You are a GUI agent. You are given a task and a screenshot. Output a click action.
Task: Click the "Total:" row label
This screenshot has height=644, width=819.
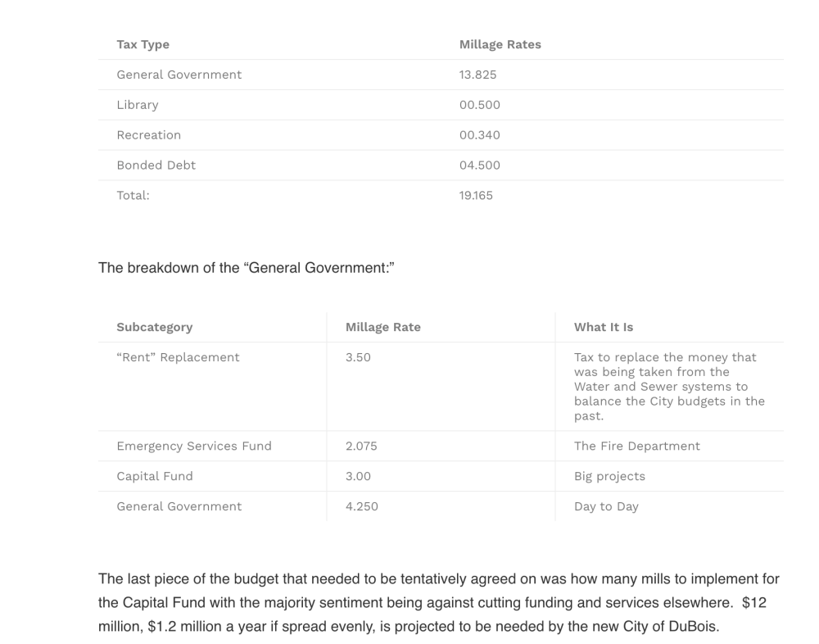[133, 195]
